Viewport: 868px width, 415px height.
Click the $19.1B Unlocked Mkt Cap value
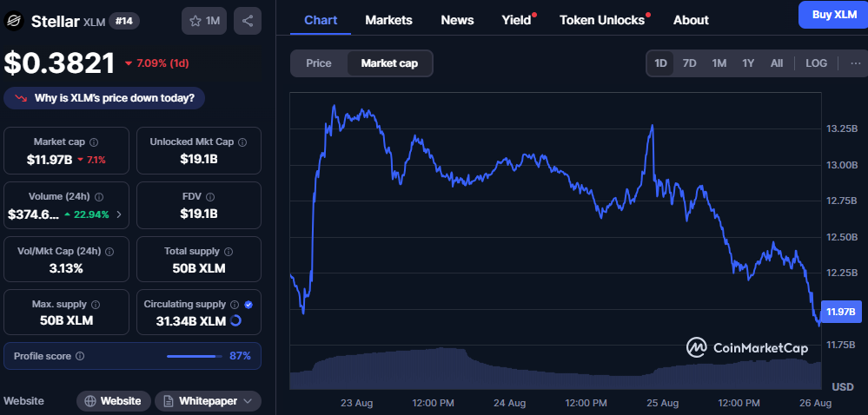[198, 160]
